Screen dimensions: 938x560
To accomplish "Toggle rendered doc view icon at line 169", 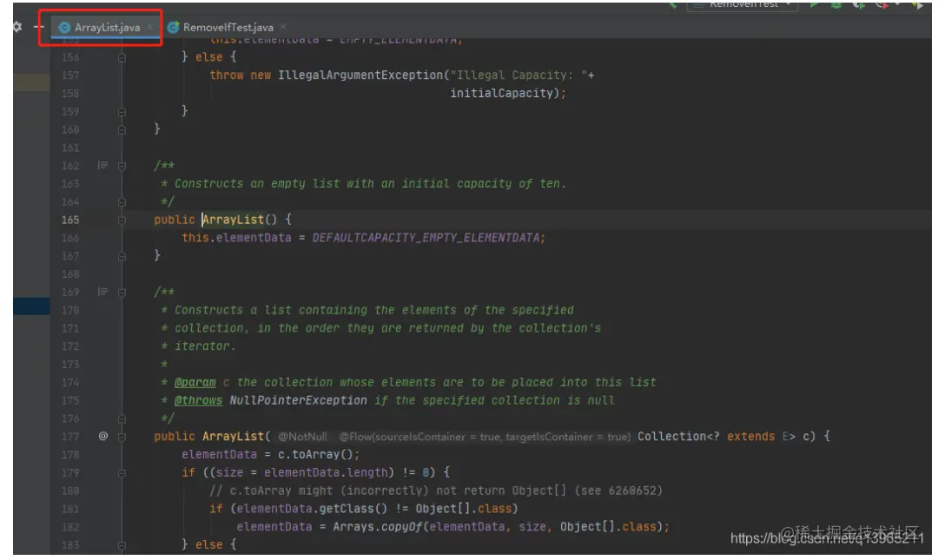I will (102, 292).
